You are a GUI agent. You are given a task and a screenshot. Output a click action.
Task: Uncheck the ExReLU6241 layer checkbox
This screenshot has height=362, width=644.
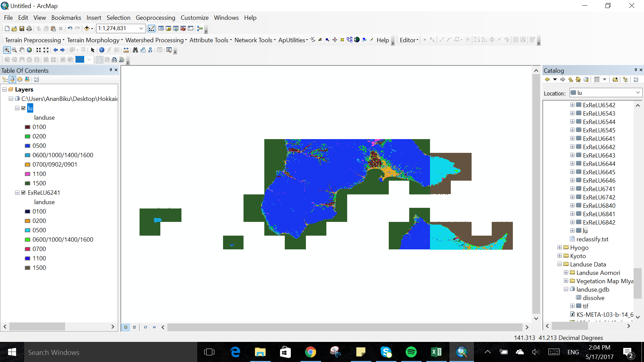click(x=23, y=193)
